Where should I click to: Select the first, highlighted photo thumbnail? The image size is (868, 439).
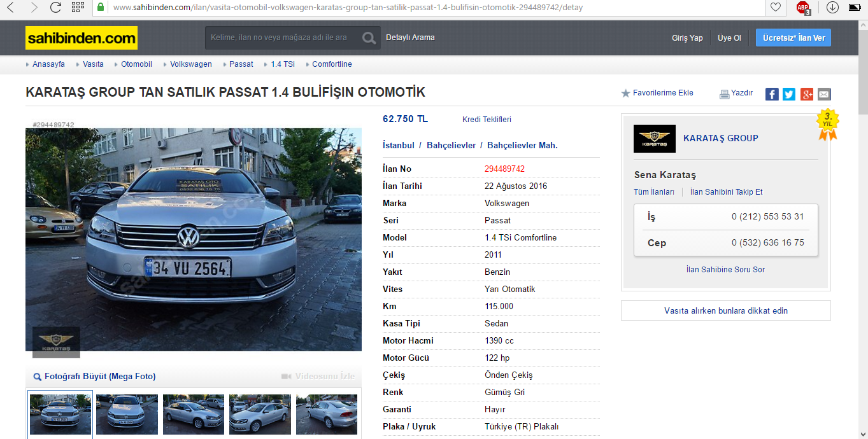tap(60, 414)
